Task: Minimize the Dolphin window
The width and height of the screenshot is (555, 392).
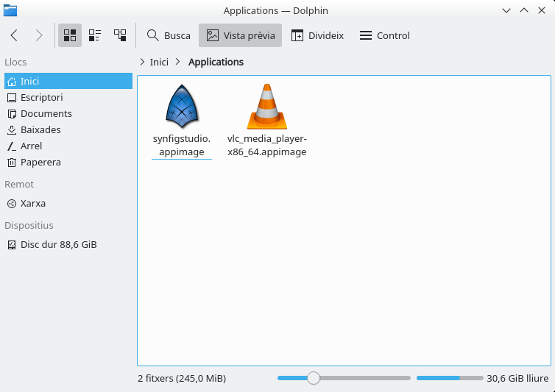Action: (x=506, y=10)
